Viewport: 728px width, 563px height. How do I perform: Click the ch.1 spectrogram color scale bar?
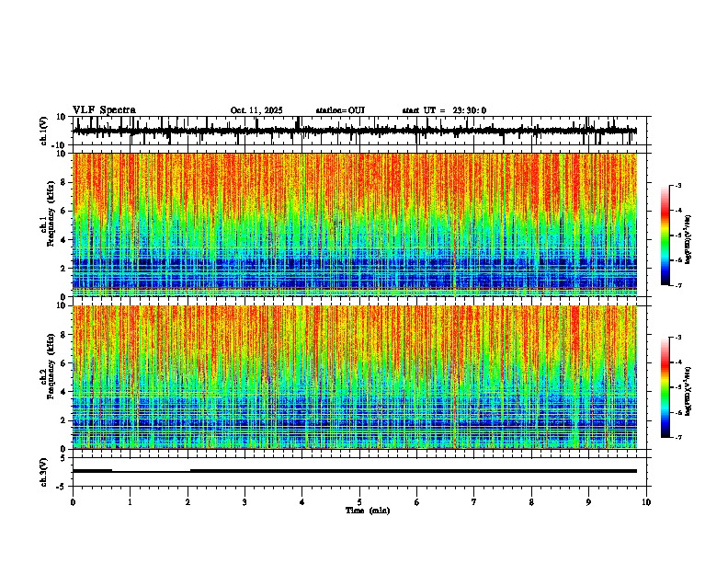coord(665,236)
